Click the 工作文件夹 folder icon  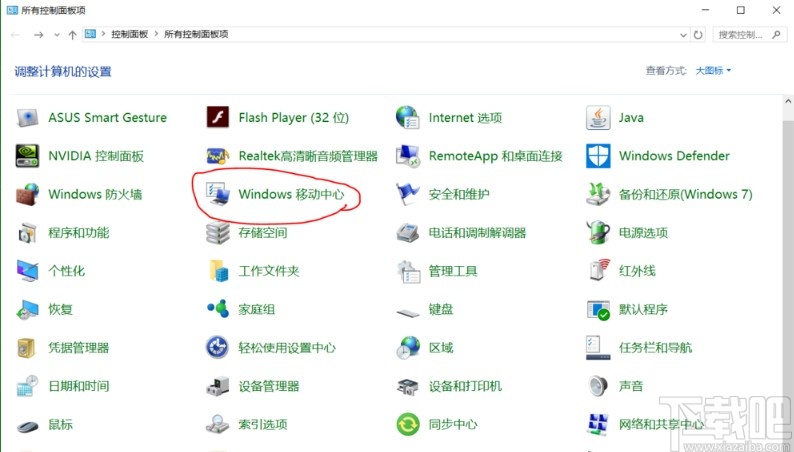click(218, 271)
